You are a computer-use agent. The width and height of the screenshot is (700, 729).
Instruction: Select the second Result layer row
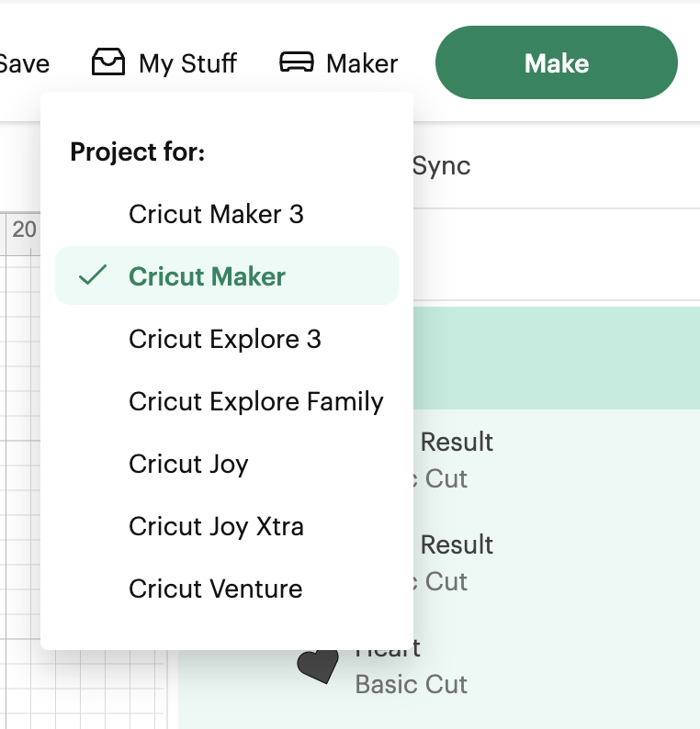tap(556, 563)
